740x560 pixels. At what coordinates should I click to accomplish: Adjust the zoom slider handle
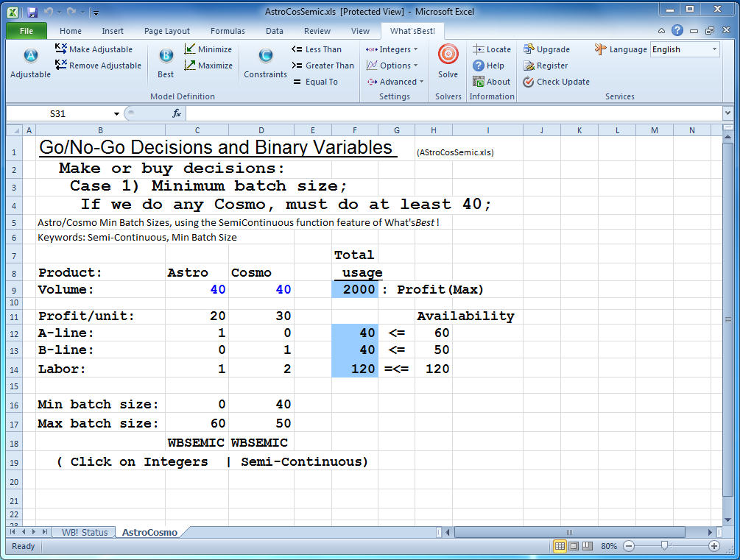point(665,546)
